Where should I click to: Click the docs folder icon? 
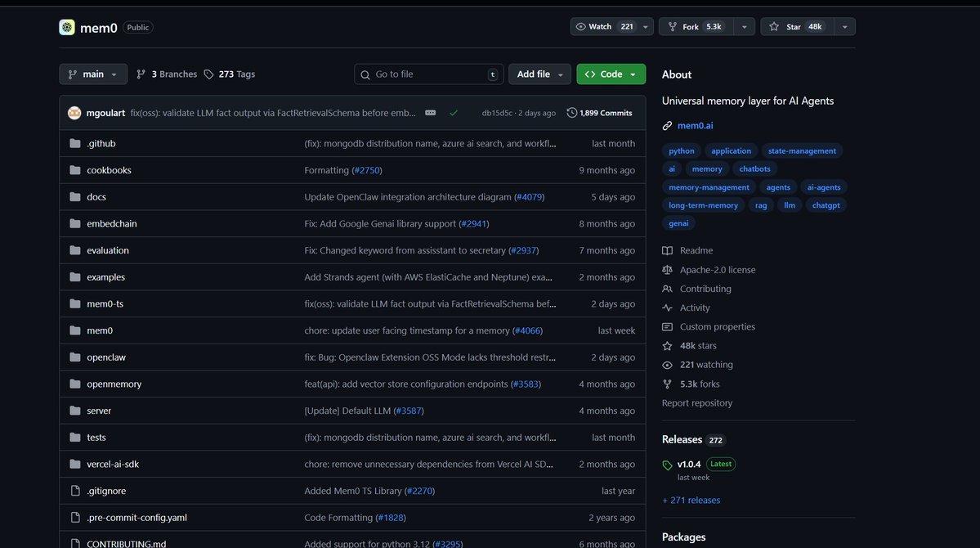[75, 196]
